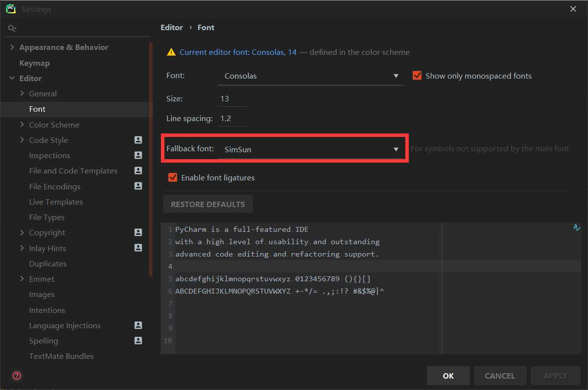Screen dimensions: 588x390
Task: Collapse the Editor section chevron
Action: (12, 78)
